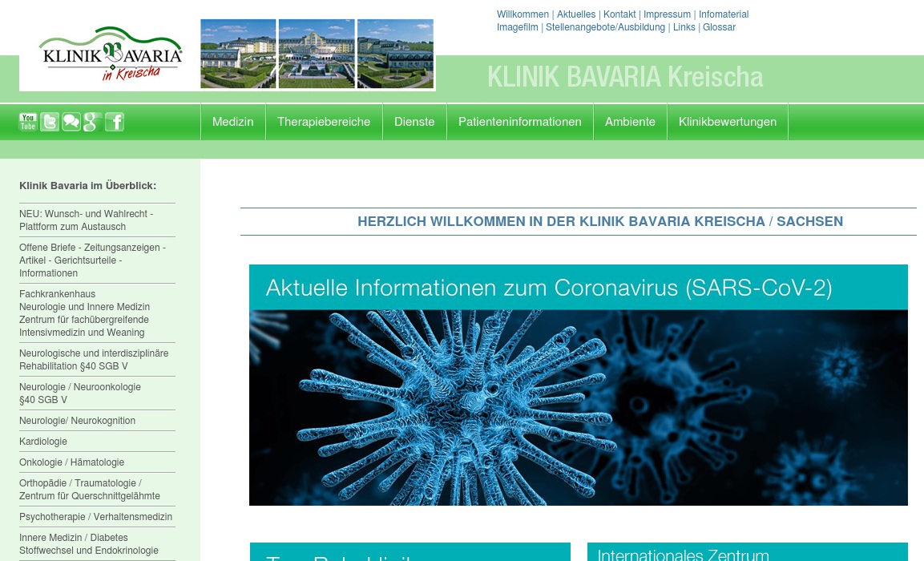Click the Coronavirus information banner
This screenshot has width=924, height=561.
(579, 385)
